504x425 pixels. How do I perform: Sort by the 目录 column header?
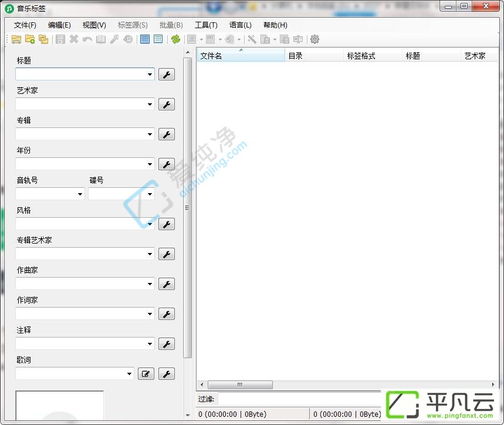tap(314, 55)
